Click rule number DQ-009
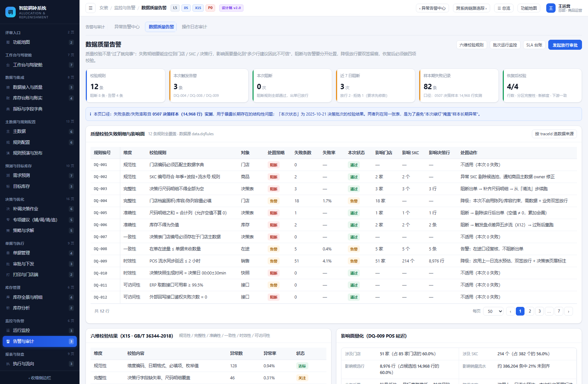Image resolution: width=588 pixels, height=384 pixels. click(x=101, y=261)
